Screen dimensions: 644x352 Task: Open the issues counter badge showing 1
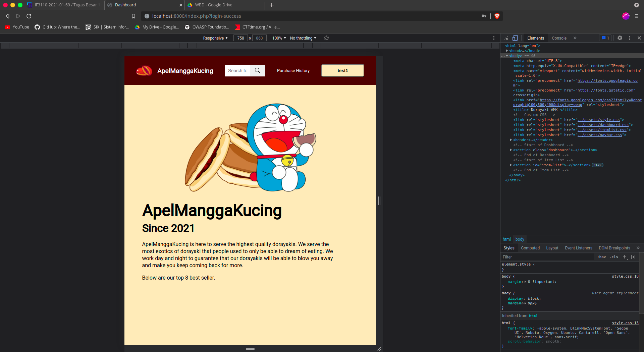click(605, 38)
